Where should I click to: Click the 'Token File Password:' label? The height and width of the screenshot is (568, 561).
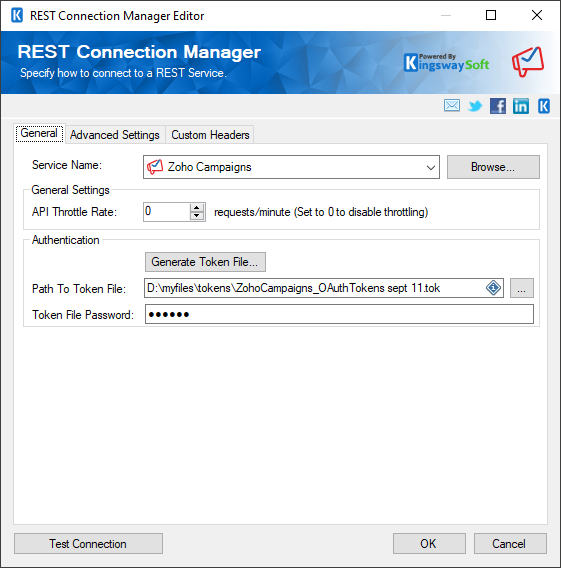click(83, 315)
